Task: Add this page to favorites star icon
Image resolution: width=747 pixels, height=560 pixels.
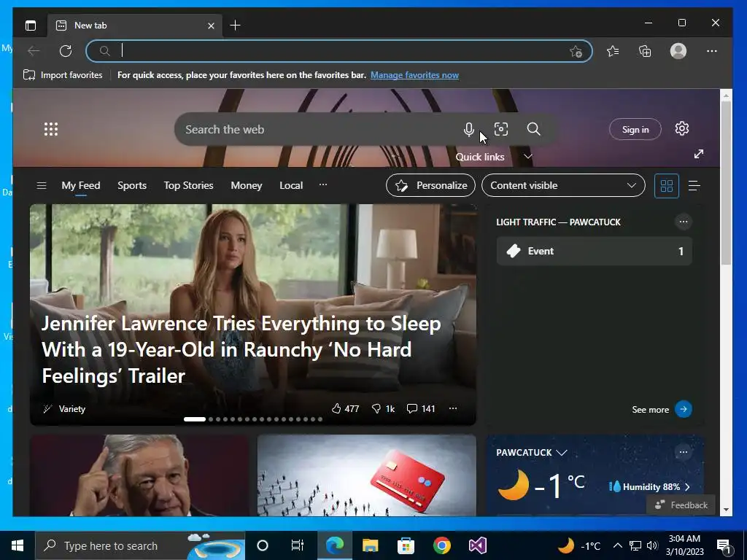Action: [576, 52]
